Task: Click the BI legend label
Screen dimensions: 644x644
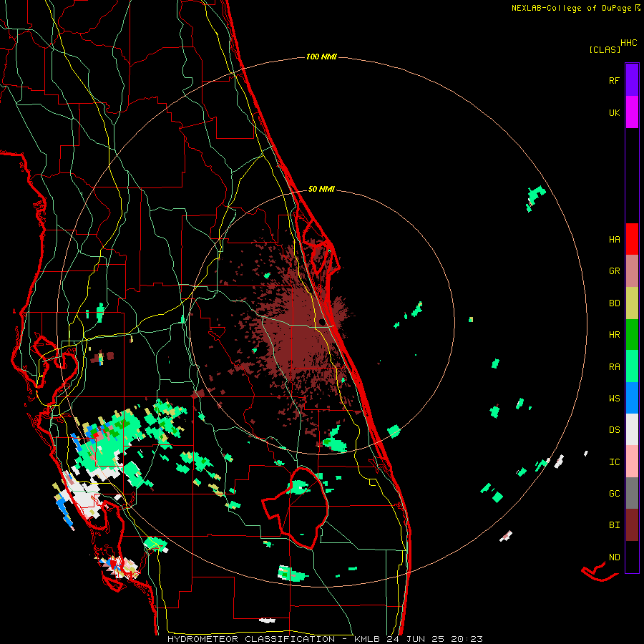Action: point(614,525)
